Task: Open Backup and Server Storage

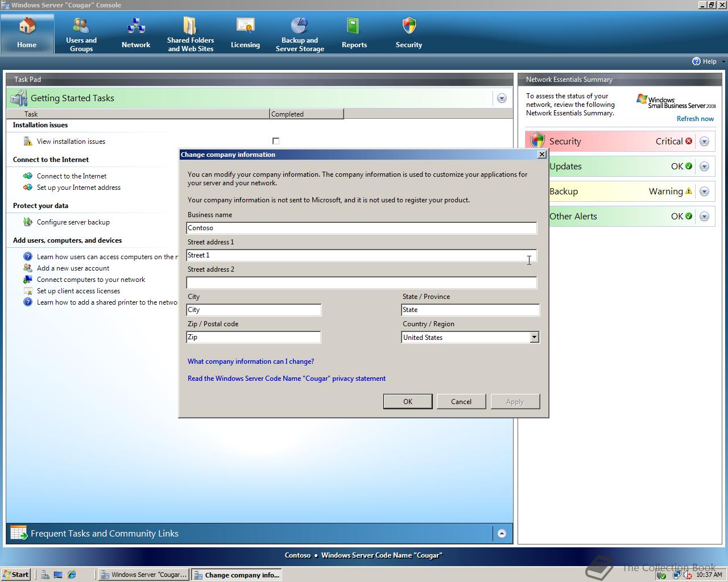Action: 300,34
